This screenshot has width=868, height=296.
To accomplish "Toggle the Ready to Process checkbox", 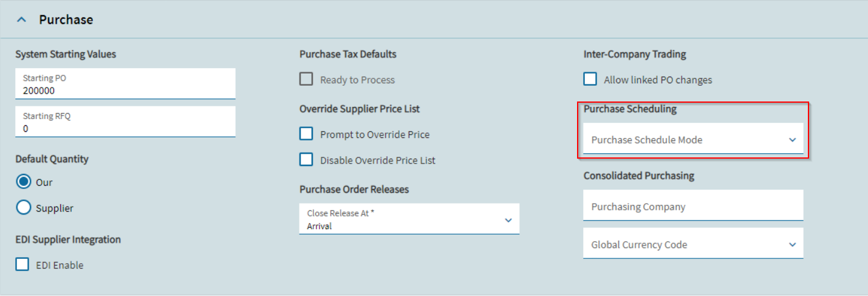I will tap(307, 80).
